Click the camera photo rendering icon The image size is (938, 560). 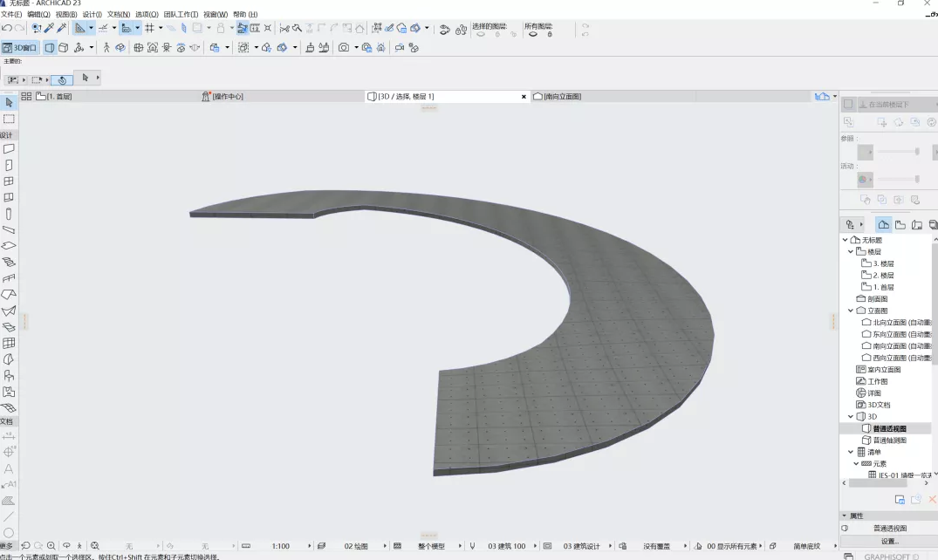tap(344, 47)
